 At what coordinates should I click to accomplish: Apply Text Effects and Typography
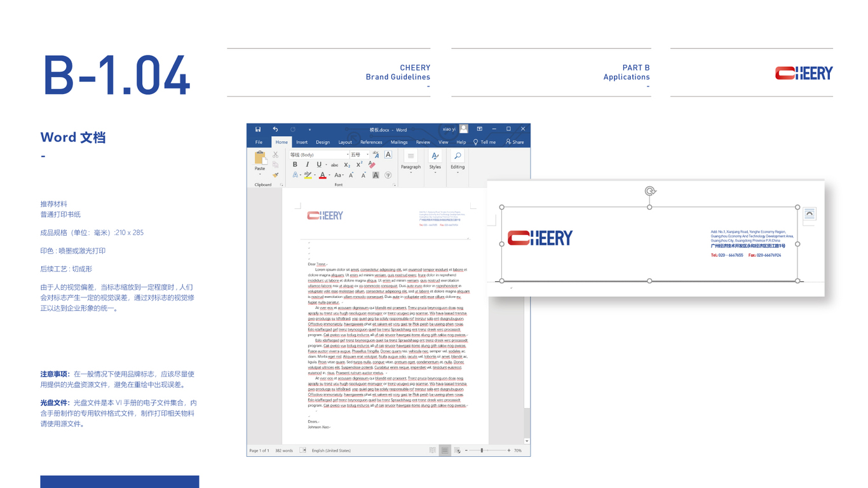pyautogui.click(x=295, y=175)
